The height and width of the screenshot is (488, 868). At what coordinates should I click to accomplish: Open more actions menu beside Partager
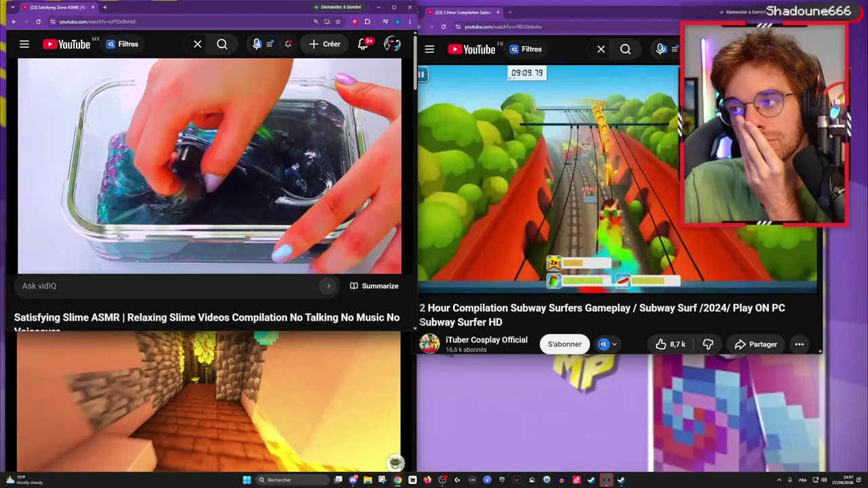800,344
